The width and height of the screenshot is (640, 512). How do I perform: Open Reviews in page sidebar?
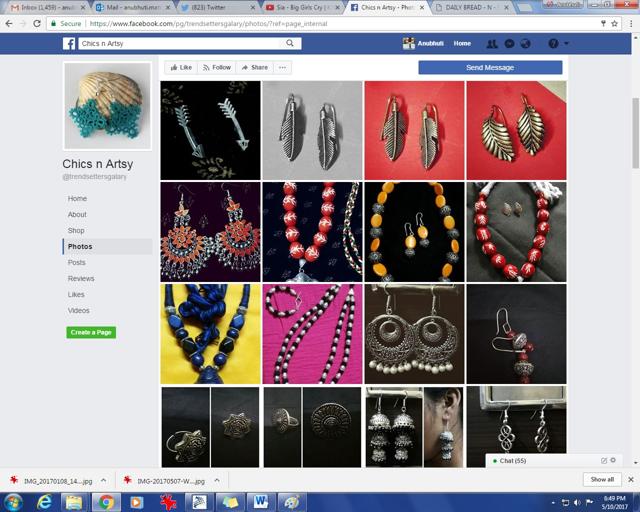tap(81, 278)
